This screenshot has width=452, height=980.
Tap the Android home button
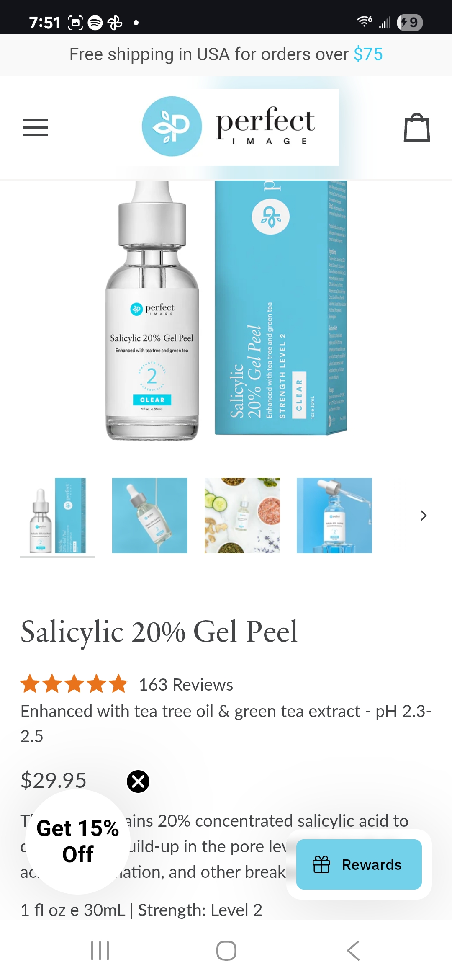click(x=226, y=950)
